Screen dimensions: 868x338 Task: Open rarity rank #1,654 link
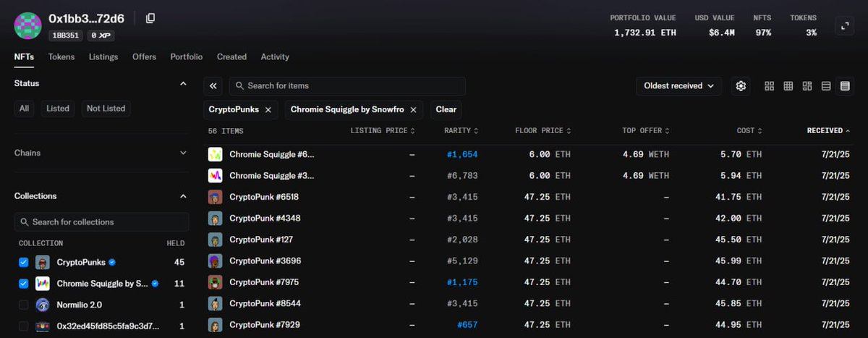pyautogui.click(x=461, y=154)
